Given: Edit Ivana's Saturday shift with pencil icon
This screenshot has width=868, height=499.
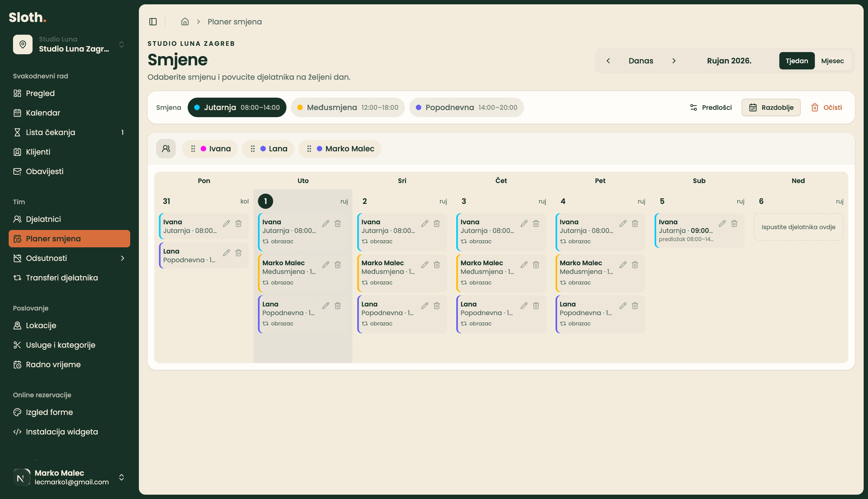Looking at the screenshot, I should tap(722, 223).
